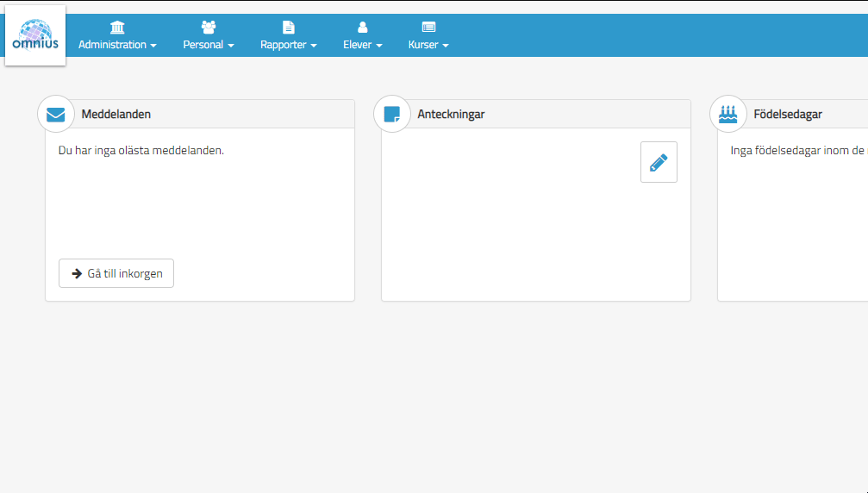Click the Personal group icon

[x=209, y=28]
